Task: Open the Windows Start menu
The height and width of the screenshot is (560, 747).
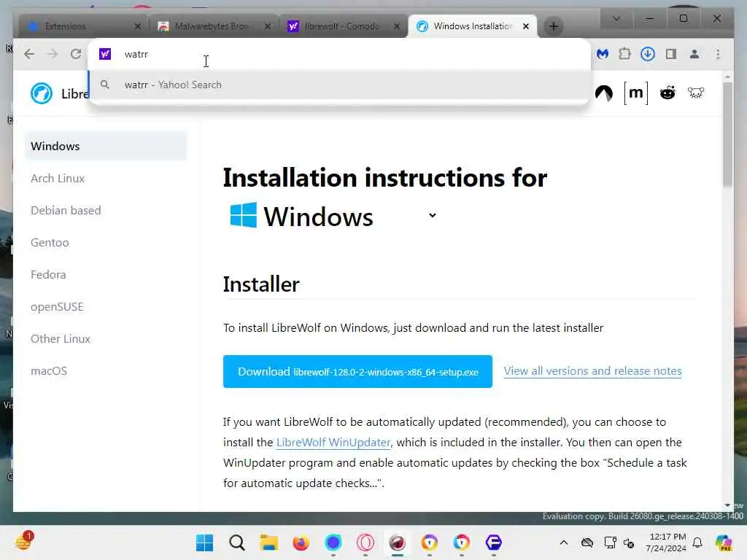Action: (x=205, y=542)
